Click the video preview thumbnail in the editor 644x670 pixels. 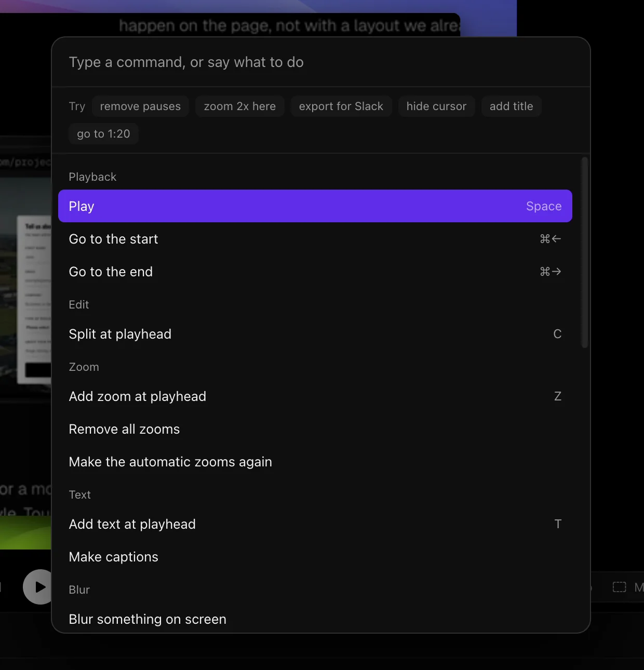25,288
